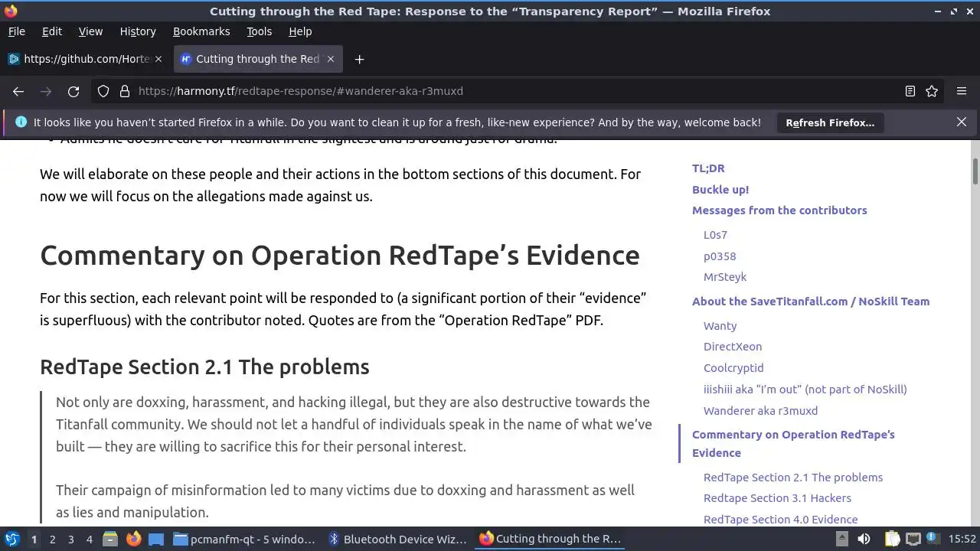Click the show desktop taskbar icon

click(156, 539)
